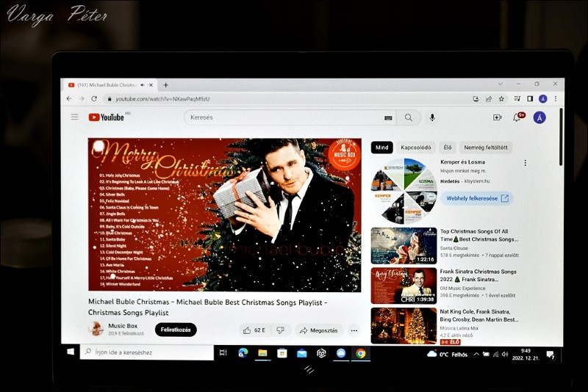Open the Windows notification center icon
This screenshot has width=588, height=392.
551,355
